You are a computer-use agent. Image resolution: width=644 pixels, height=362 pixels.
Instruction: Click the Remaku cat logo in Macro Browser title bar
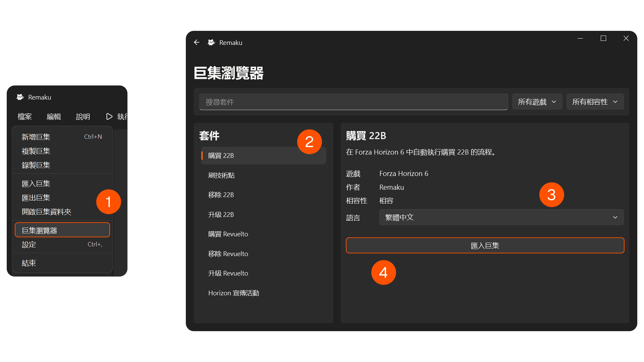tap(211, 42)
